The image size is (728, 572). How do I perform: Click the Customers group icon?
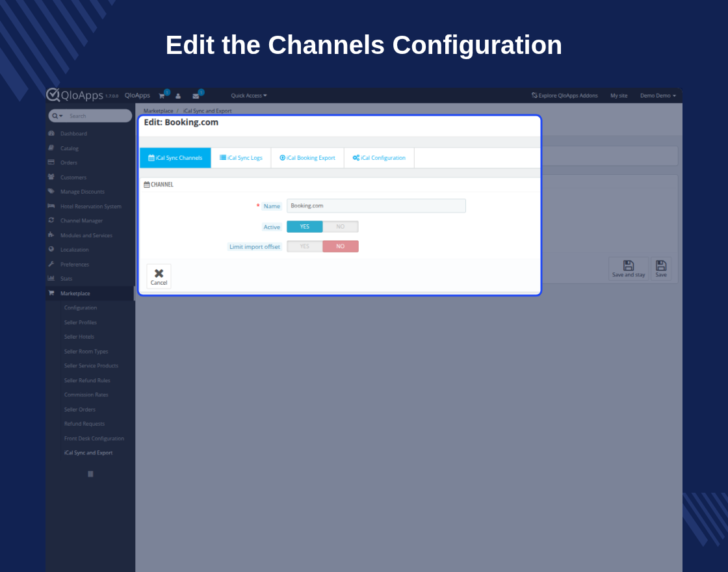(x=51, y=177)
